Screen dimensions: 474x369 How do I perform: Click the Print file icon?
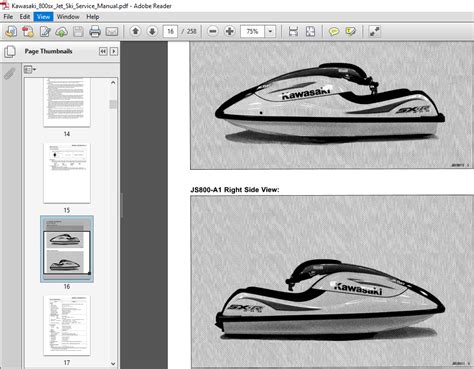tap(95, 32)
